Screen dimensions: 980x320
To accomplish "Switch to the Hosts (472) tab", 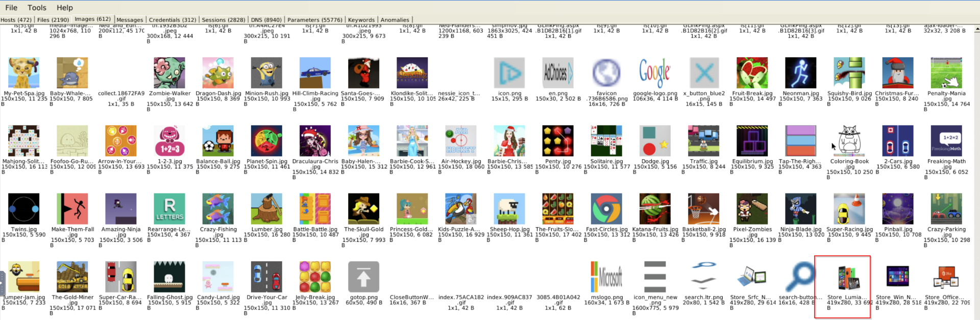I will tap(16, 20).
